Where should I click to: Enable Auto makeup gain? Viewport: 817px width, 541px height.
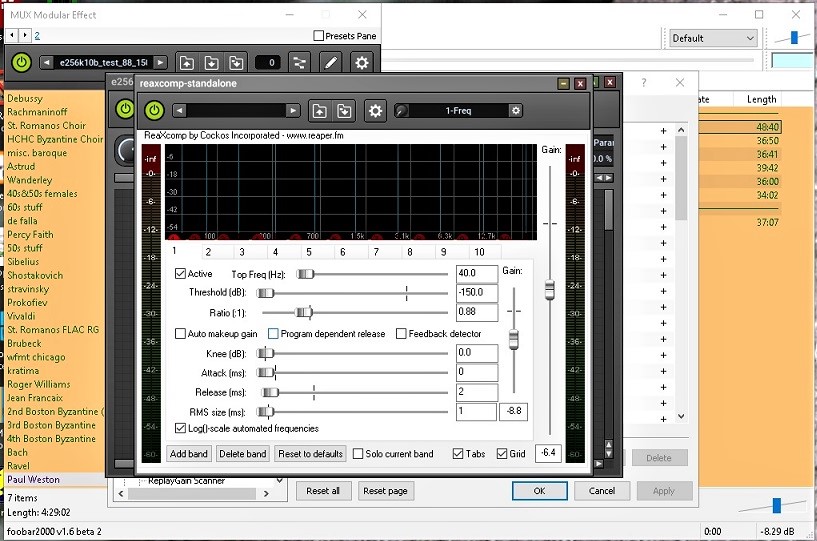click(x=180, y=334)
